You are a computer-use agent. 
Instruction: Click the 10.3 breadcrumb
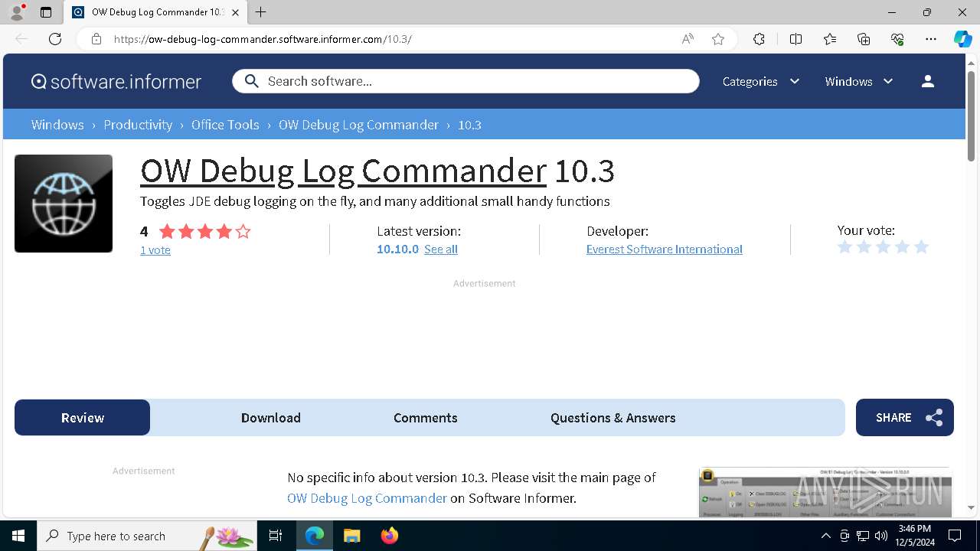pyautogui.click(x=469, y=125)
